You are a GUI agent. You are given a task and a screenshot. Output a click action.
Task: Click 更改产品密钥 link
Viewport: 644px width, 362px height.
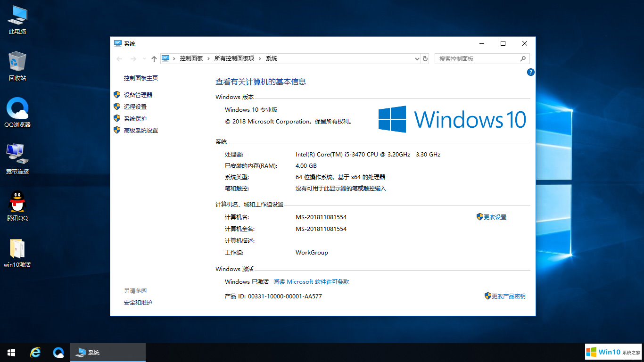coord(508,296)
